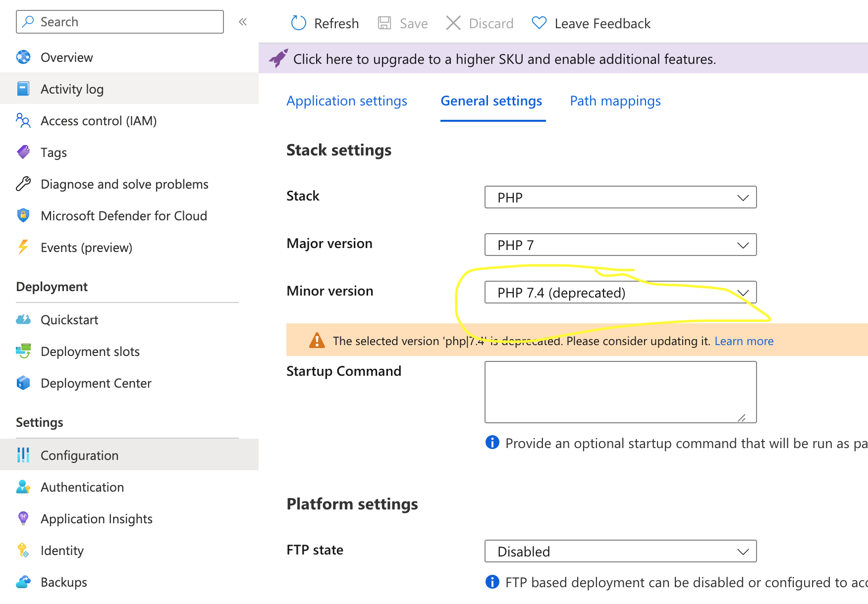Click the Microsoft Defender shield icon
868x604 pixels.
click(23, 216)
